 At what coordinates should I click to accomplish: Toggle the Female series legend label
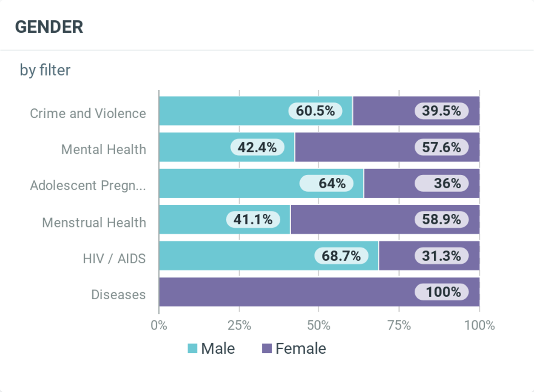pyautogui.click(x=301, y=349)
